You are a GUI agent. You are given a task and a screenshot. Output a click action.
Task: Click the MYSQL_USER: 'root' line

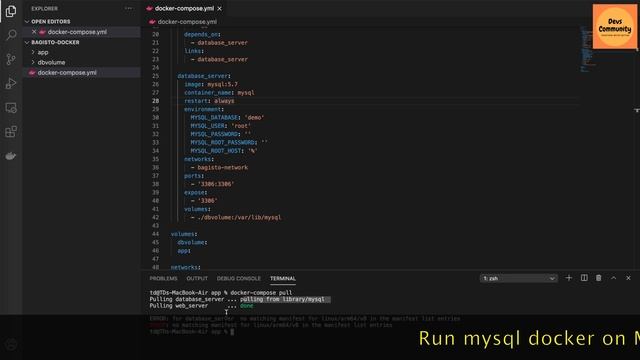[221, 126]
